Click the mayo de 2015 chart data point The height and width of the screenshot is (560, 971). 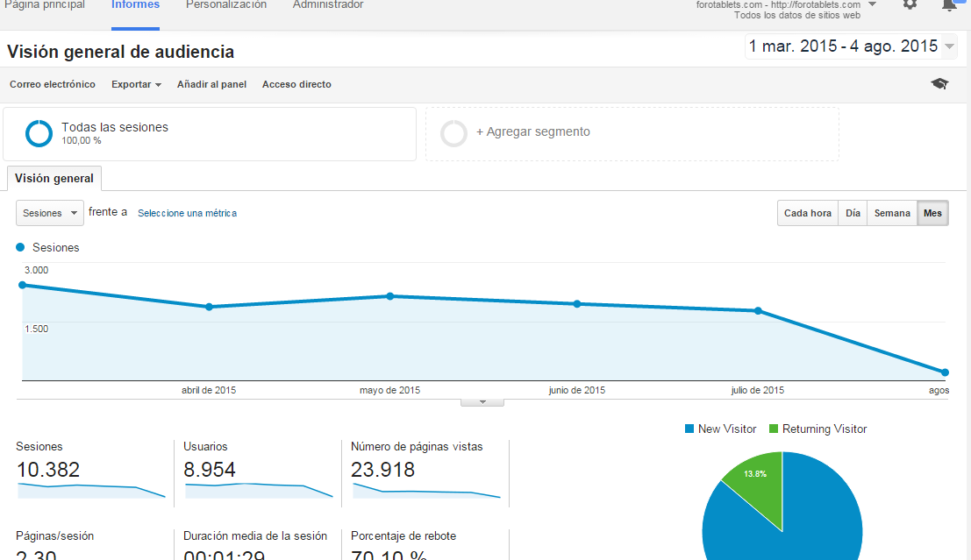click(390, 296)
